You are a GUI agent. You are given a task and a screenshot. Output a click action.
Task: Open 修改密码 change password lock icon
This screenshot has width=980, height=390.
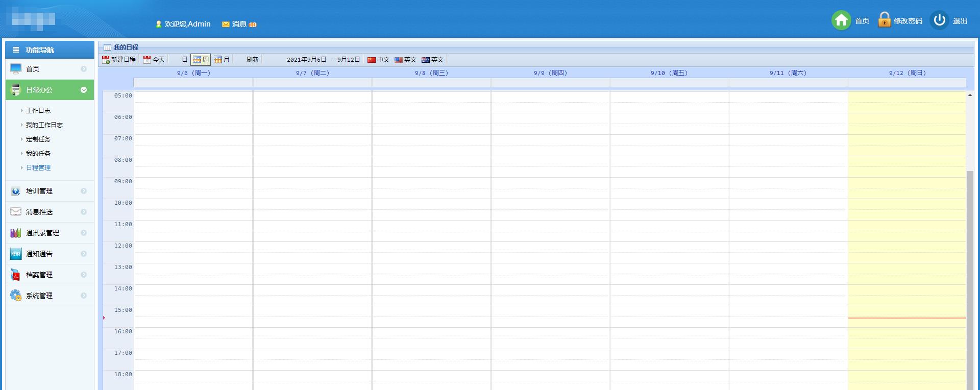coord(884,20)
